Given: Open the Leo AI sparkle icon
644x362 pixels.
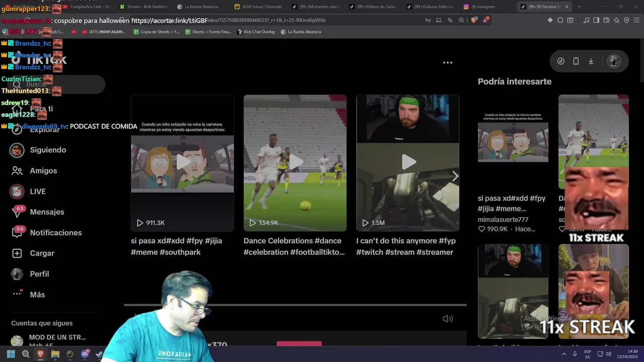Looking at the screenshot, I should point(616,20).
